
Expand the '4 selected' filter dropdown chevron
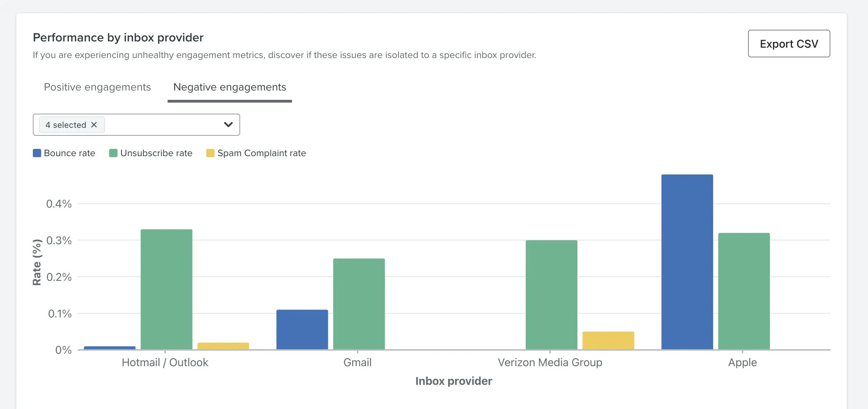(x=228, y=125)
